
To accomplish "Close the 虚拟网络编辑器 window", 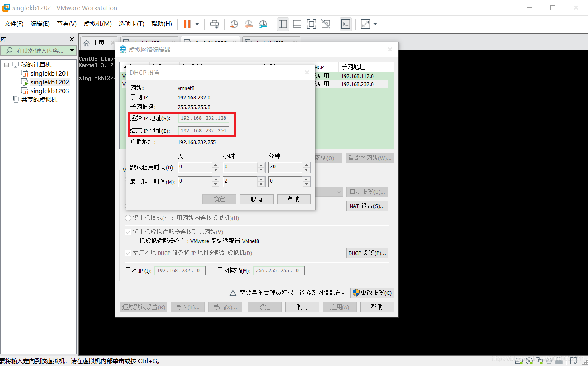I will click(x=390, y=49).
